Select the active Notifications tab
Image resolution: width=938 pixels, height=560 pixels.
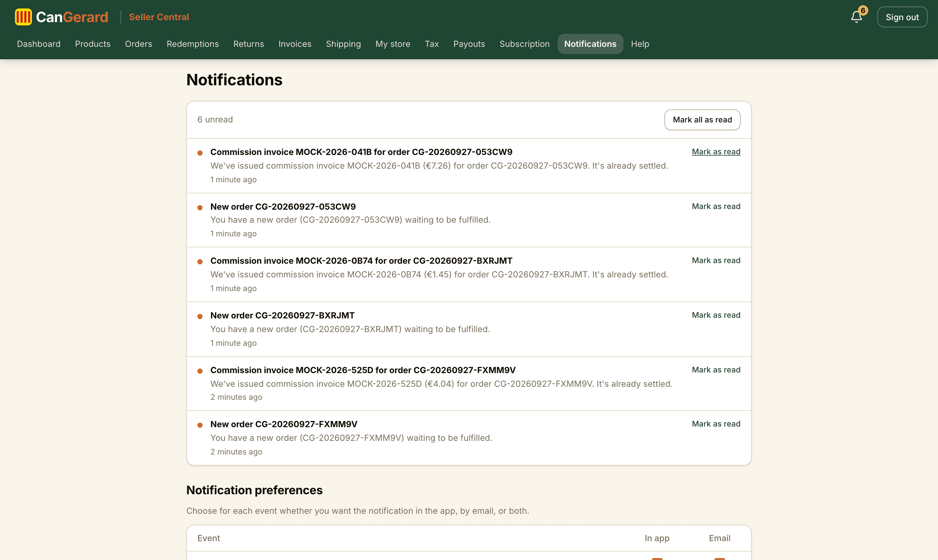point(590,44)
